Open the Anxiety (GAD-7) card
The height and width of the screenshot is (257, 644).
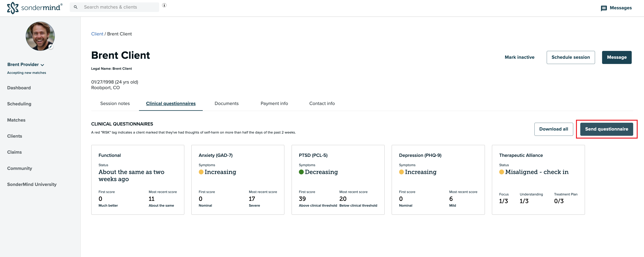[238, 180]
